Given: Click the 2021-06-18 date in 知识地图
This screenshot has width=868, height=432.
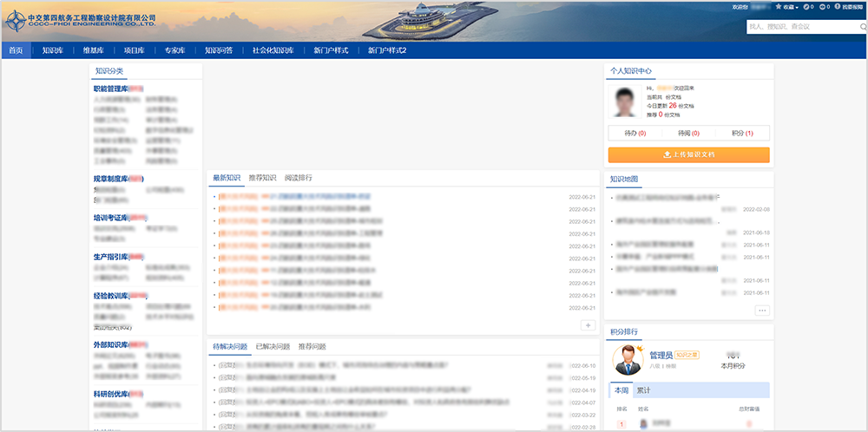Looking at the screenshot, I should pyautogui.click(x=756, y=232).
